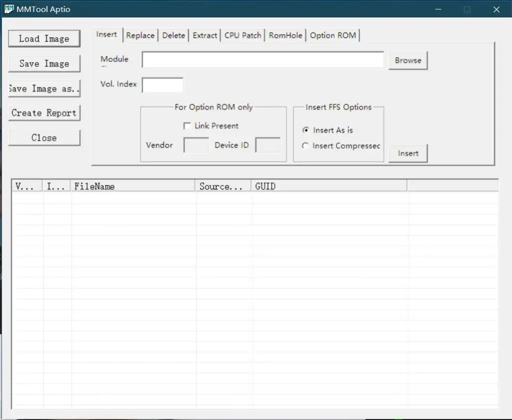Click the Module file path field

pyautogui.click(x=262, y=60)
